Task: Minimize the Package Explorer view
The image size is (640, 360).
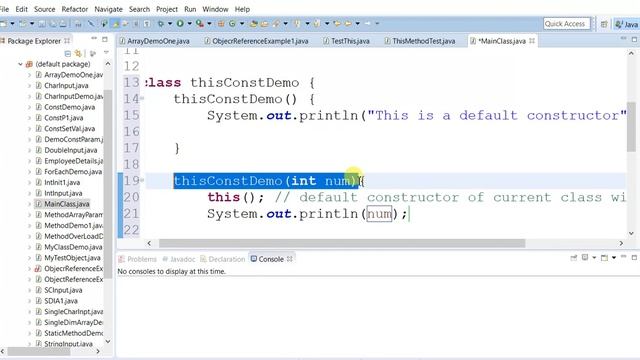Action: point(94,39)
